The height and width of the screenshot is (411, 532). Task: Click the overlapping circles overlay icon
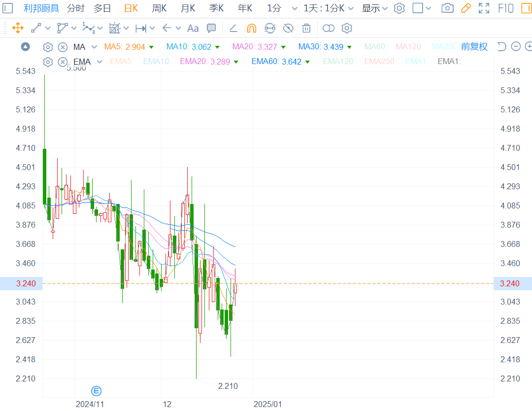click(x=329, y=28)
